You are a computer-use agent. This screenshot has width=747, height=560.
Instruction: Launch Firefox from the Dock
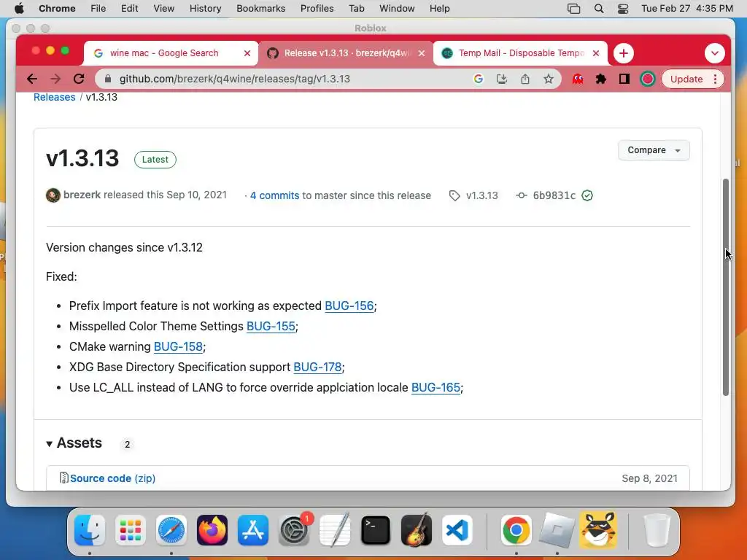(x=212, y=530)
